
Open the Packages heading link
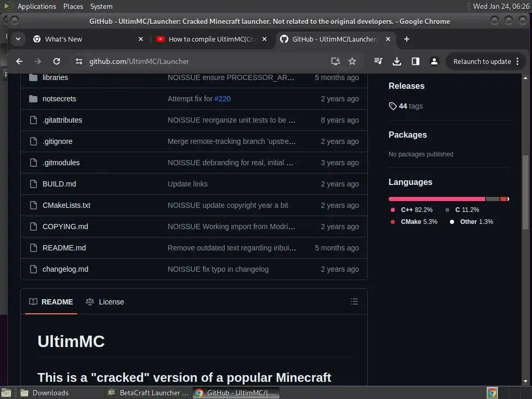click(407, 135)
